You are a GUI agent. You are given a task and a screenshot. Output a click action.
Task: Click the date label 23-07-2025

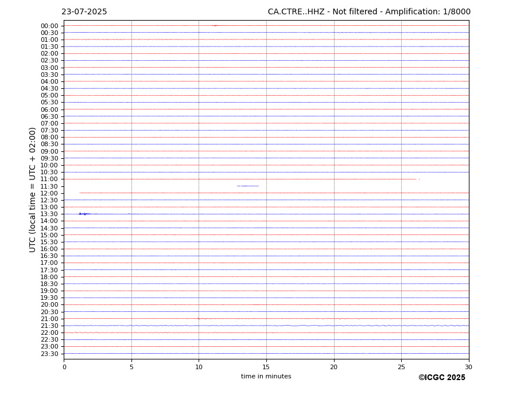click(84, 12)
